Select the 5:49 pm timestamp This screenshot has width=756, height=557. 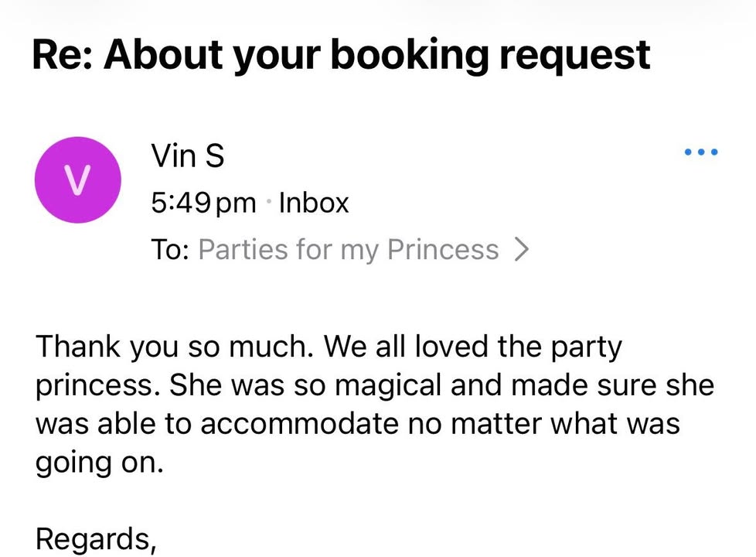click(x=203, y=202)
